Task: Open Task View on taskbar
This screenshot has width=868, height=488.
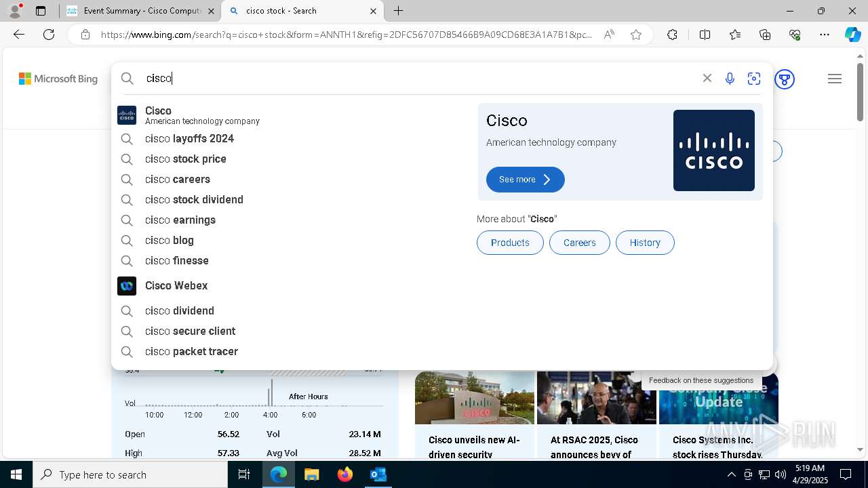Action: point(245,474)
